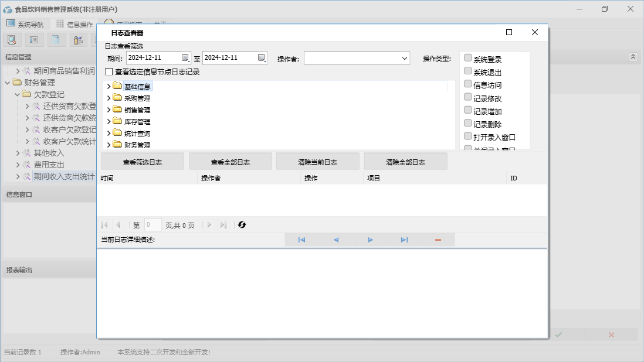This screenshot has width=644, height=362.
Task: Go to previous log record using blue arrow
Action: (x=336, y=240)
